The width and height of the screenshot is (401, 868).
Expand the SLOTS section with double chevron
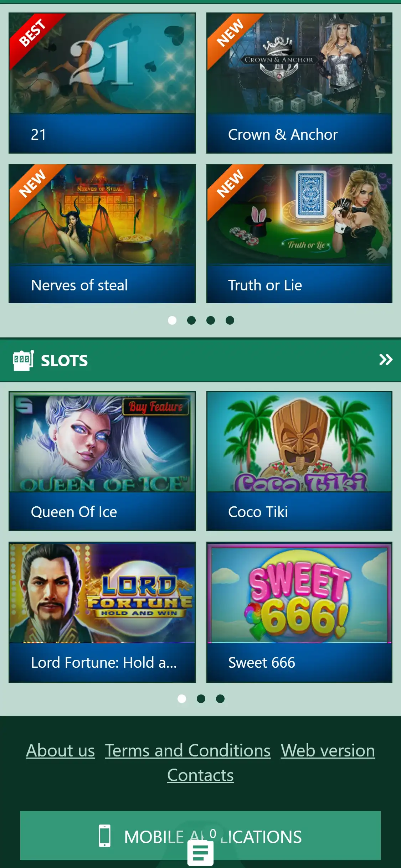[386, 360]
